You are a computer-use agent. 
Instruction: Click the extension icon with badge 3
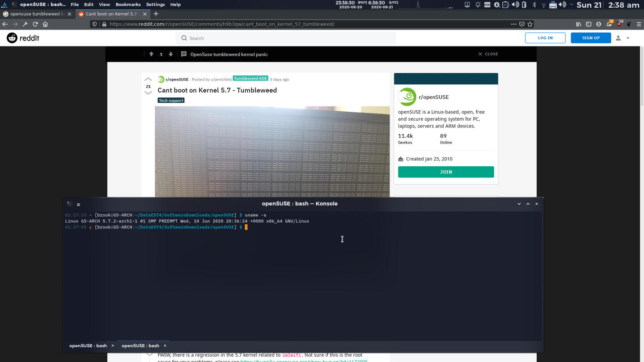coord(610,23)
